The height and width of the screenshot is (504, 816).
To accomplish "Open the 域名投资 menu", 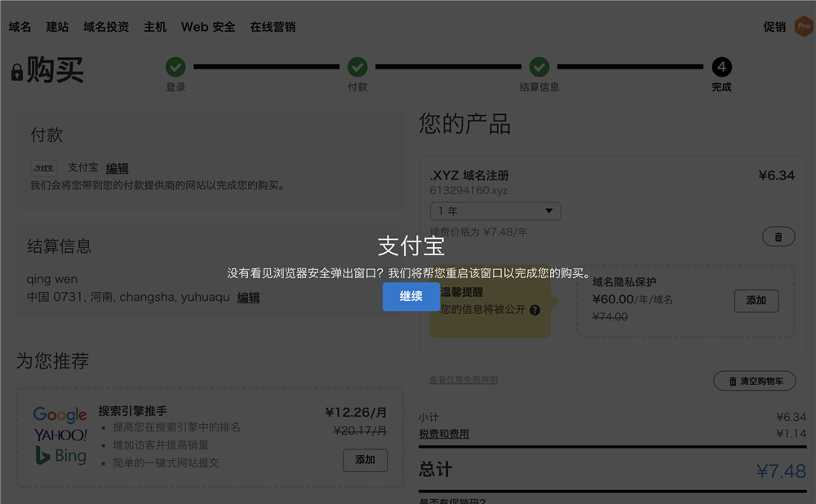I will click(x=106, y=27).
